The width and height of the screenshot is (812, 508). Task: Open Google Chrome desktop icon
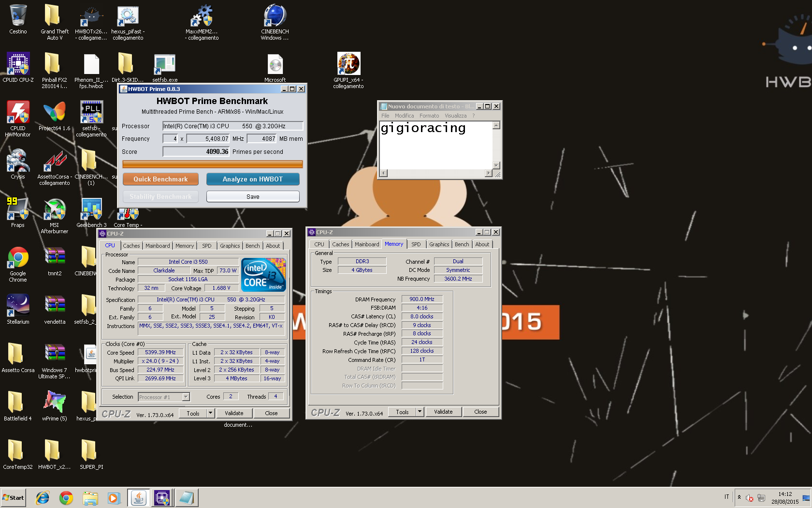[18, 264]
